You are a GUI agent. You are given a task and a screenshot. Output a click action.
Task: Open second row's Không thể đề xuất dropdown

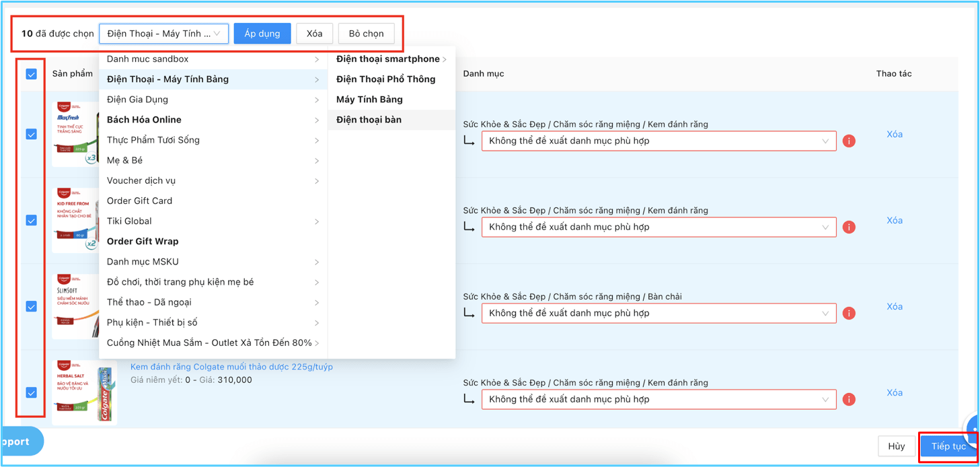click(x=659, y=227)
